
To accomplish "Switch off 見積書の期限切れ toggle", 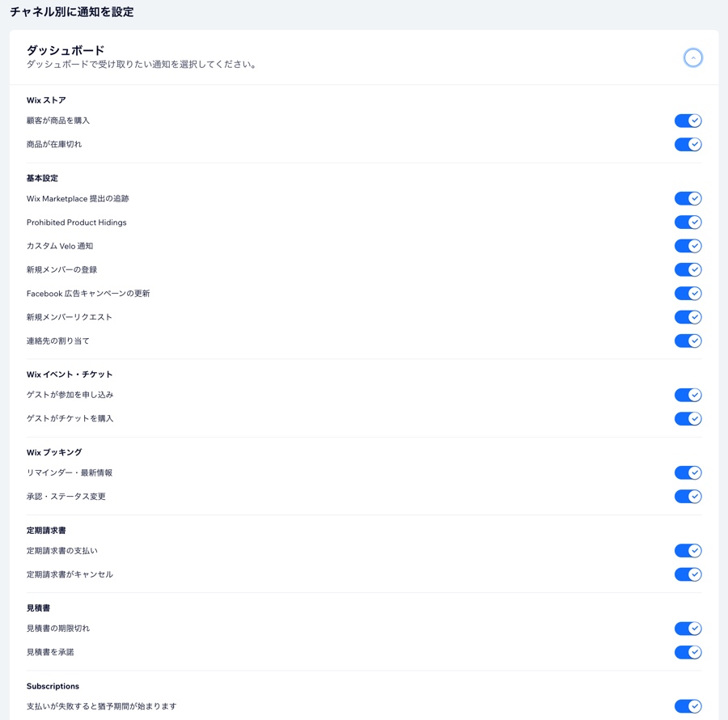I will coord(688,629).
